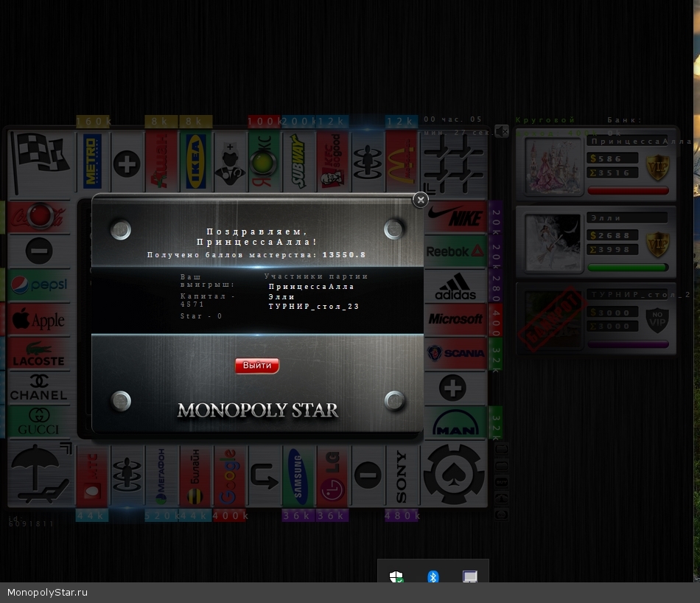
Task: Close the congratulations dialog with X
Action: (420, 200)
